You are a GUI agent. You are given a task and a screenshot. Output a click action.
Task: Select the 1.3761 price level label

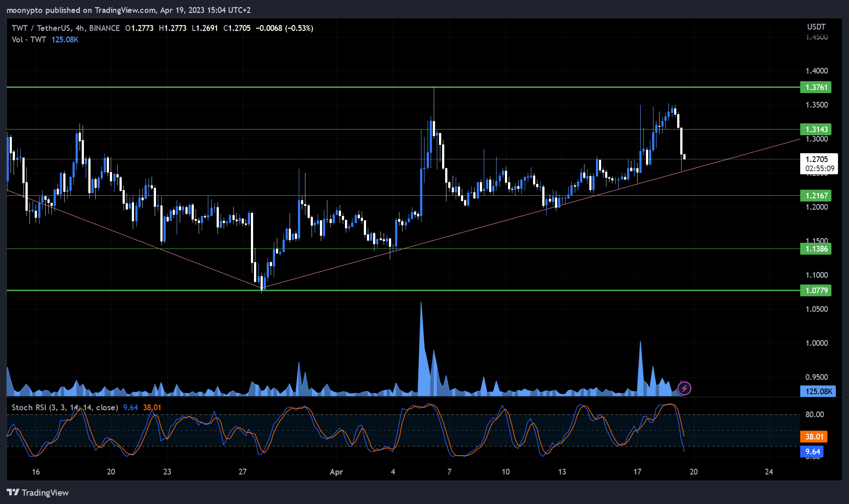(816, 87)
